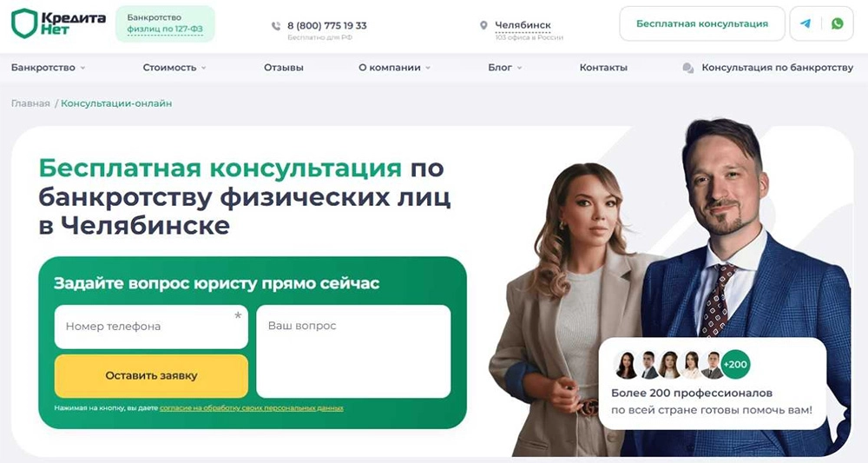Viewport: 868px width, 463px height.
Task: Click the location pin icon
Action: click(483, 25)
